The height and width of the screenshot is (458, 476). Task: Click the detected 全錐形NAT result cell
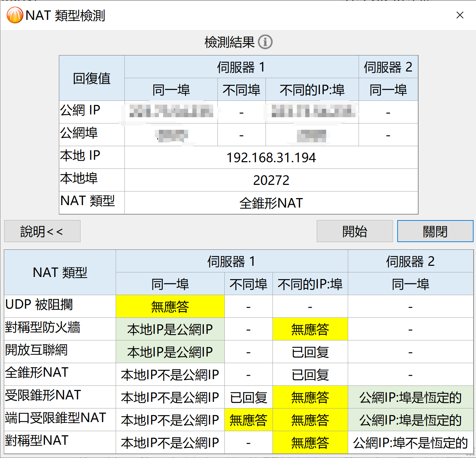271,203
